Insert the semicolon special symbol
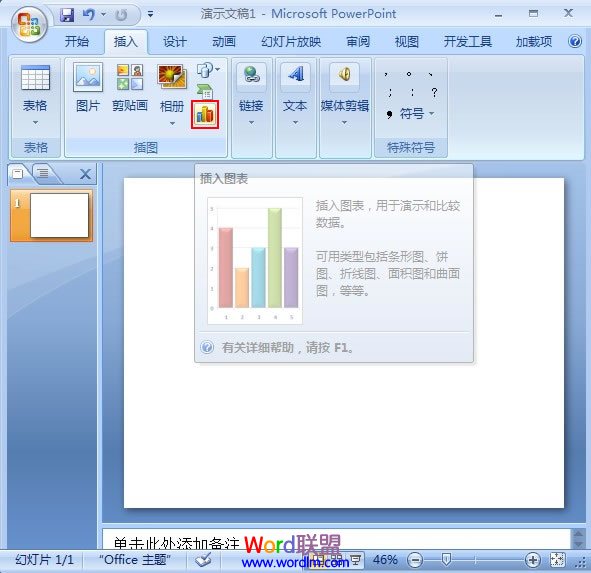The height and width of the screenshot is (573, 591). (390, 92)
